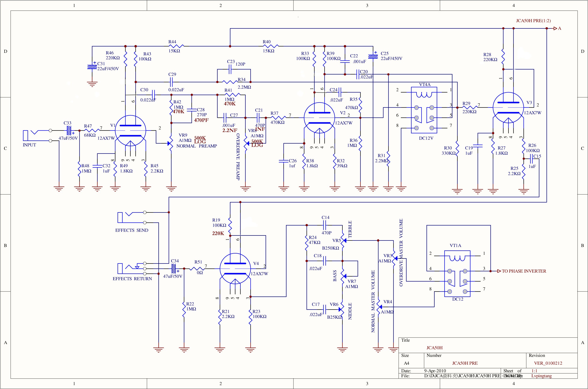Click the VR7 bass potentiometer symbol

[x=343, y=276]
